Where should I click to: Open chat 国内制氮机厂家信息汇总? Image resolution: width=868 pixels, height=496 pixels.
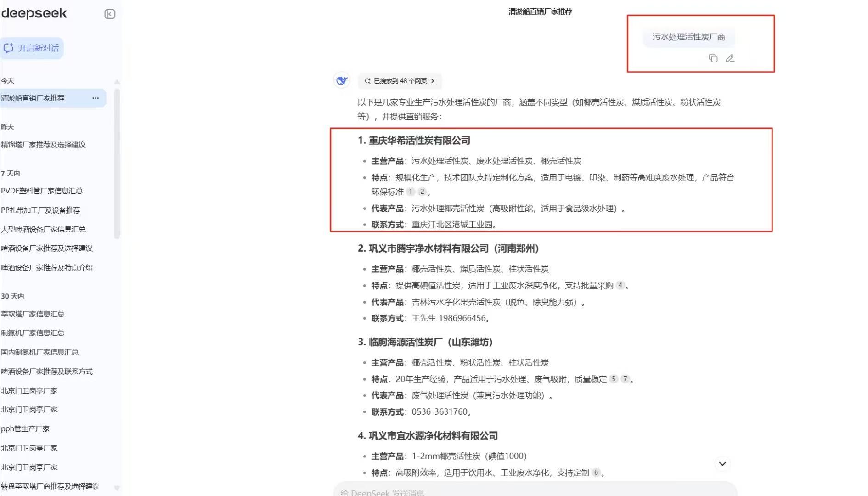(x=40, y=352)
